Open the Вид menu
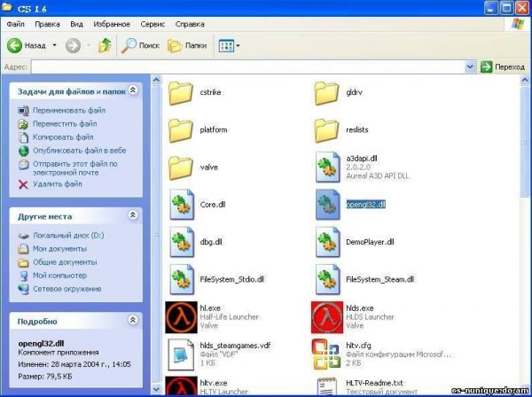 (76, 24)
